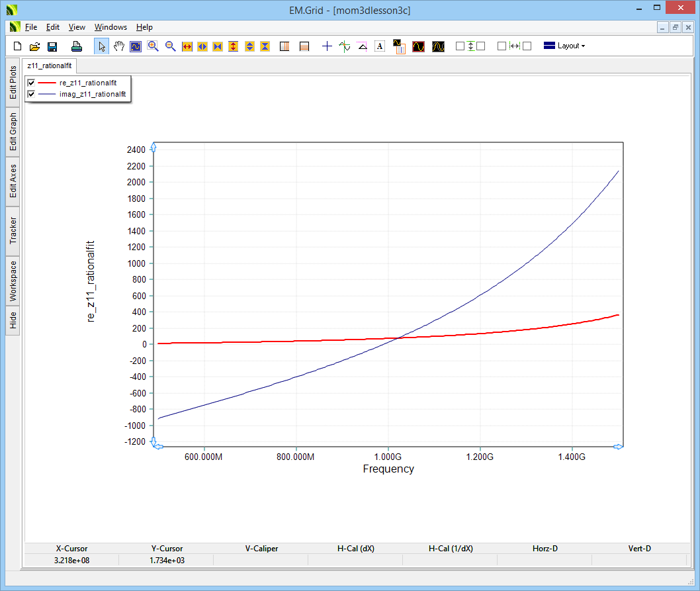Select the crosshair cursor tool

click(x=326, y=46)
